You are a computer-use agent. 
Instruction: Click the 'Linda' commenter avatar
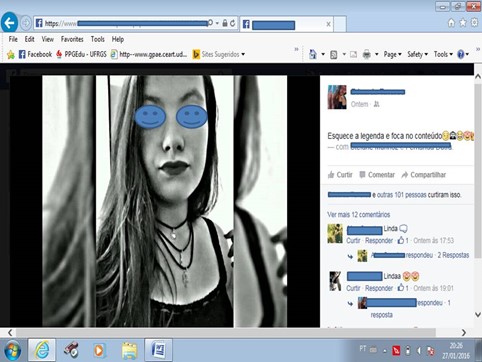tap(335, 234)
